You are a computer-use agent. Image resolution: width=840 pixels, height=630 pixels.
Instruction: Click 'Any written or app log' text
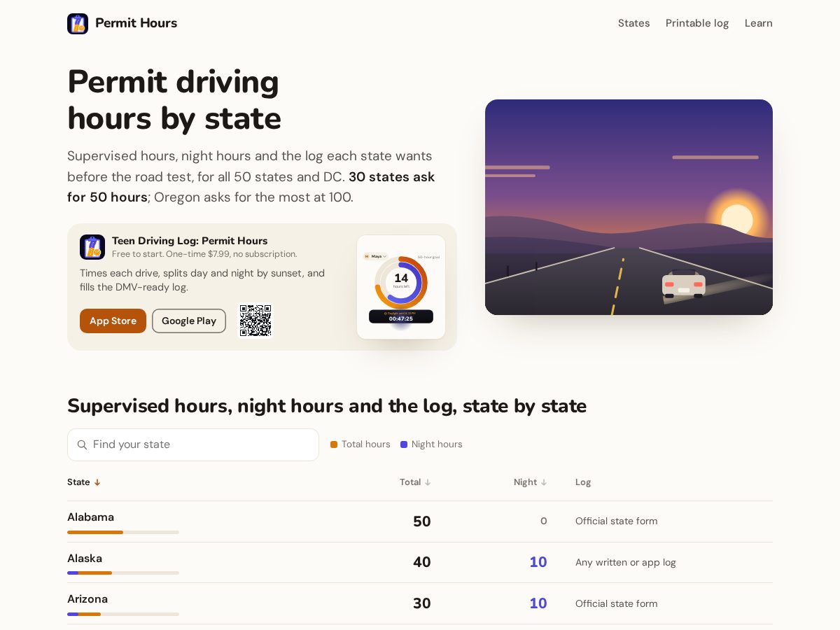[626, 562]
